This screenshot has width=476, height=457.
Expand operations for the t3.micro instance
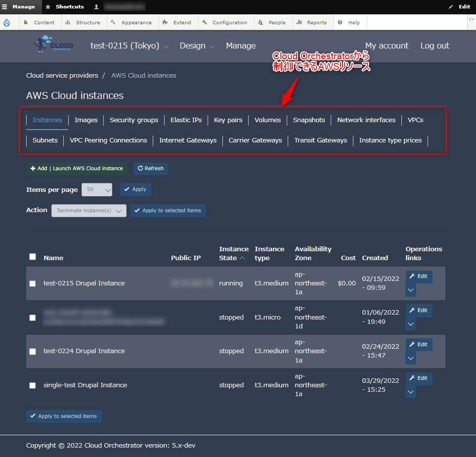point(411,324)
